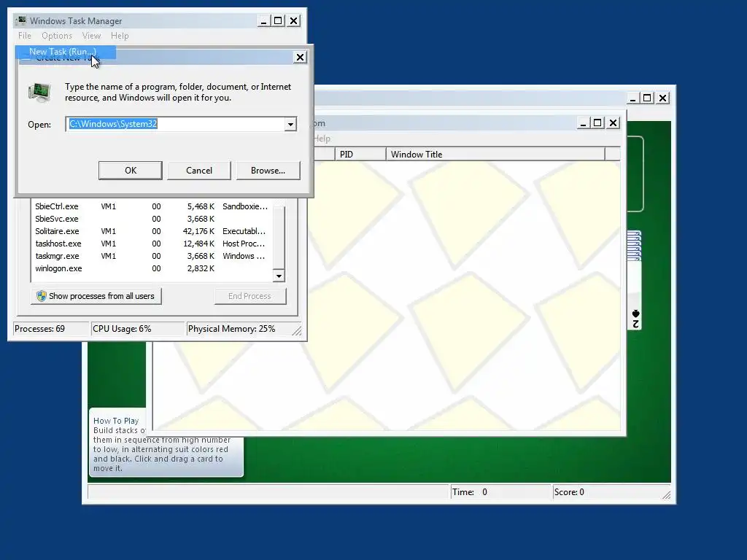Click the Solitaire Time status field

coord(500,492)
